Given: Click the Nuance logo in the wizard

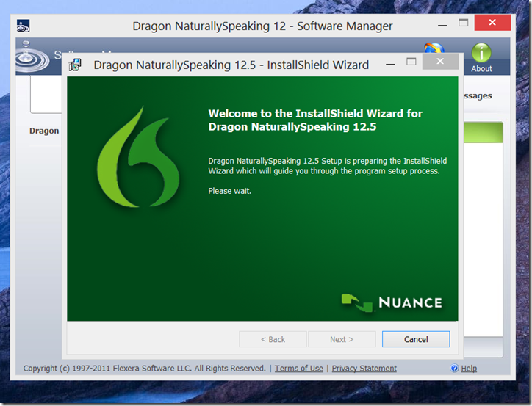Looking at the screenshot, I should click(x=392, y=302).
